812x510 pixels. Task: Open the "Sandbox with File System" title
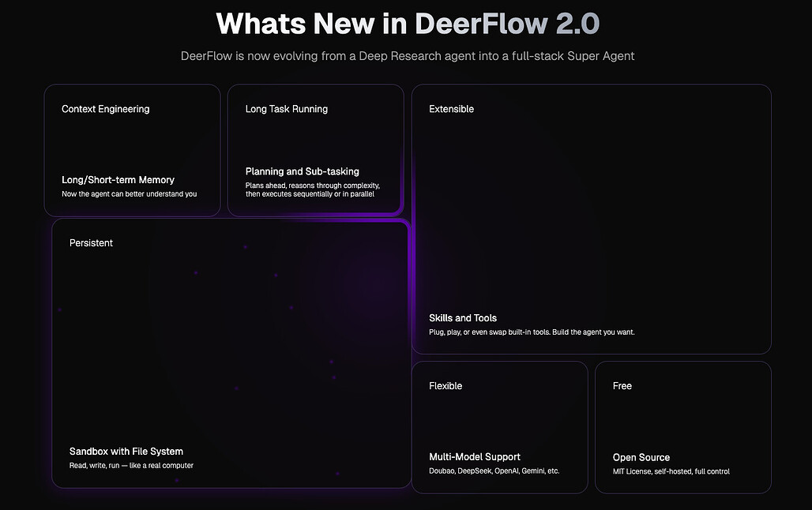pos(126,452)
